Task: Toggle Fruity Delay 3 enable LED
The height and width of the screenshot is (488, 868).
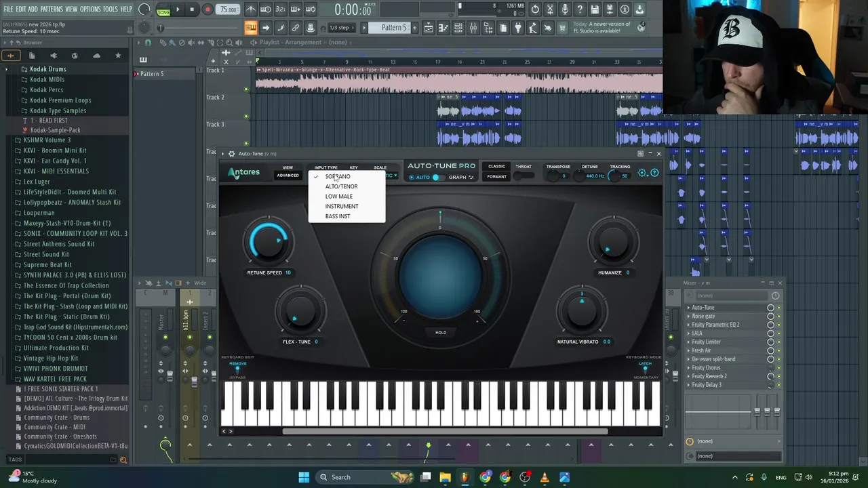Action: tap(778, 385)
